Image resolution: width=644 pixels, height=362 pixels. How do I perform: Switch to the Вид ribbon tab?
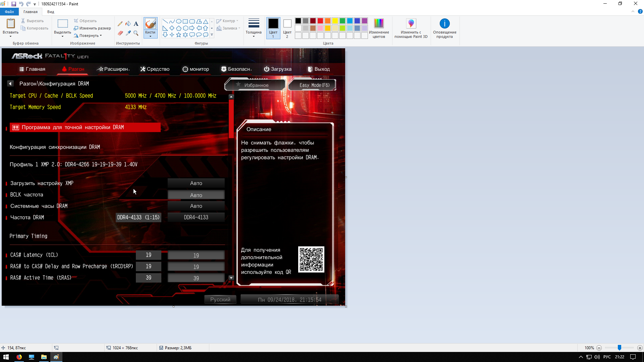51,12
